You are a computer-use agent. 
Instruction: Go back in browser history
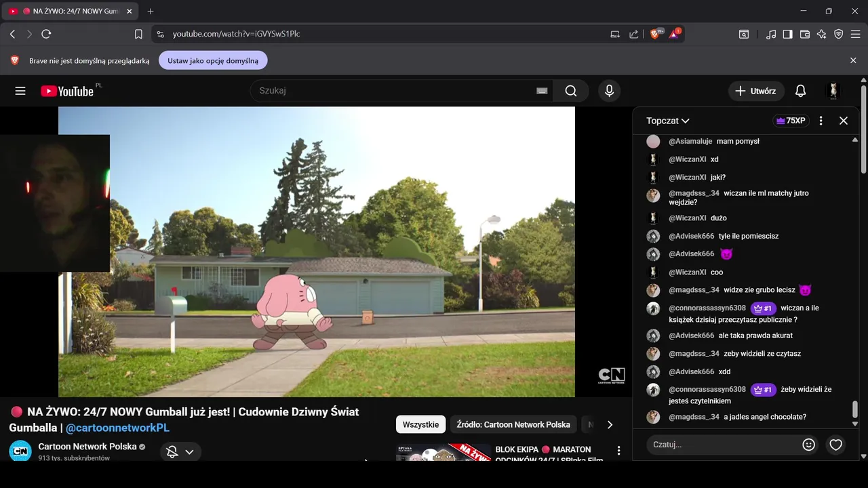(x=12, y=34)
